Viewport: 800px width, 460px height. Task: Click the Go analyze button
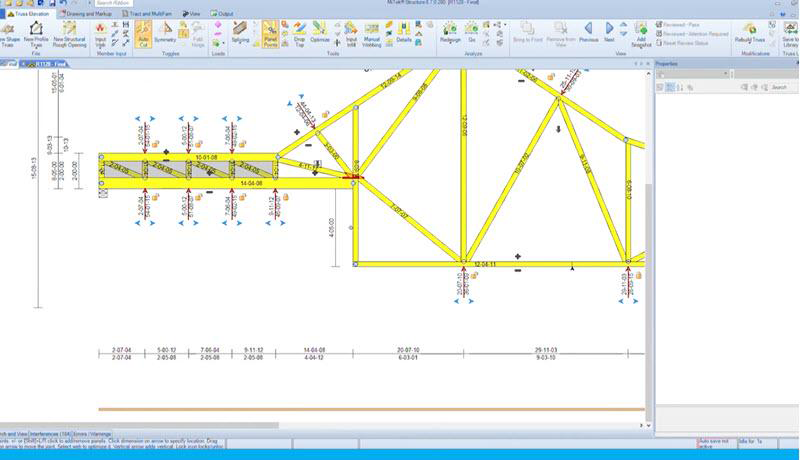click(471, 32)
